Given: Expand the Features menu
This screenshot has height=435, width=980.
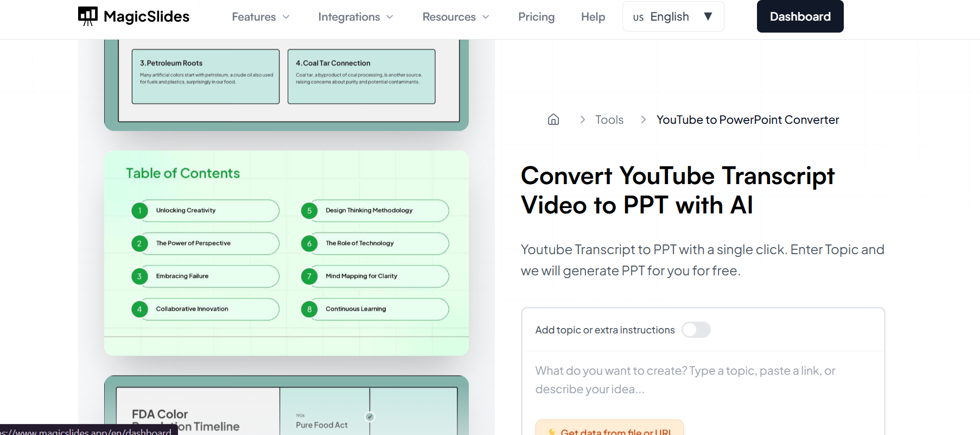Looking at the screenshot, I should coord(260,17).
